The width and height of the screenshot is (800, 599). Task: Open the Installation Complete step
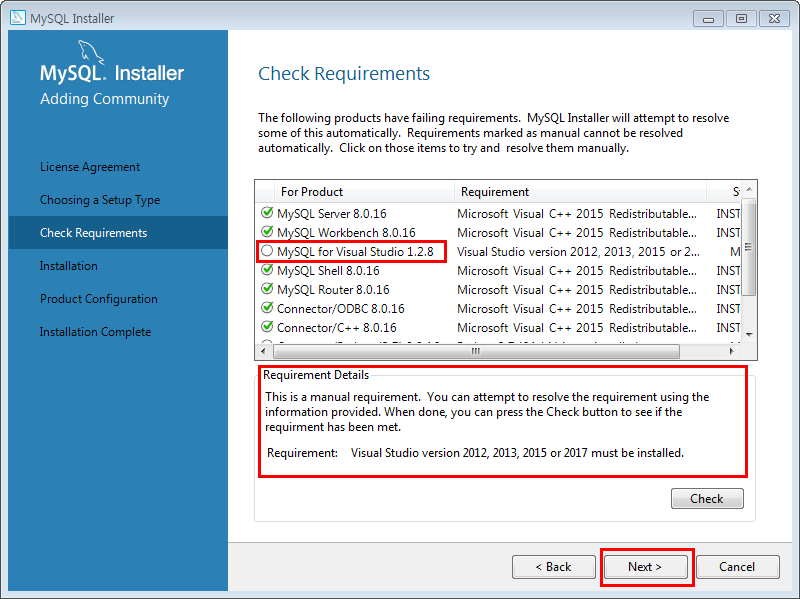click(95, 332)
